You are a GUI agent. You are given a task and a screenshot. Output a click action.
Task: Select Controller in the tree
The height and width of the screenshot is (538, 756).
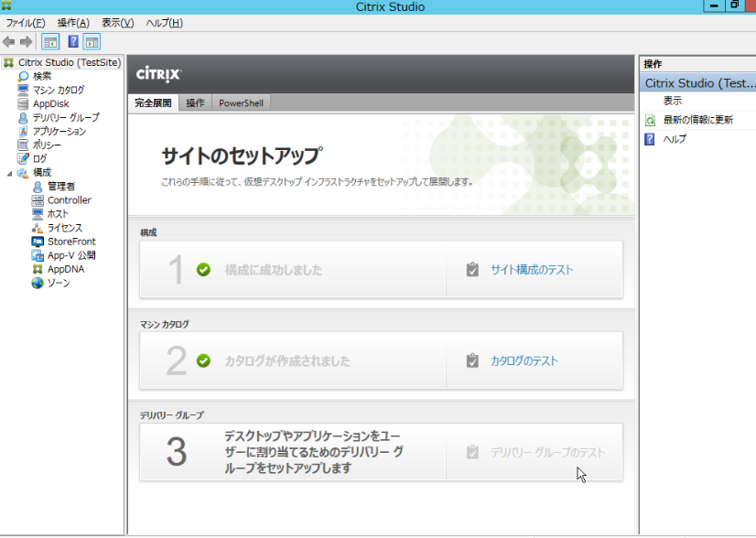pos(70,200)
